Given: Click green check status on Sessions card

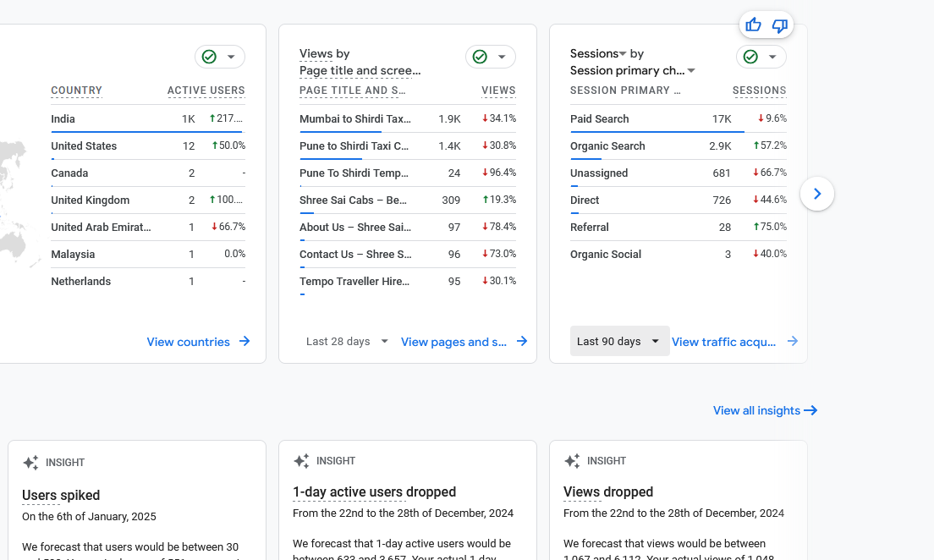Looking at the screenshot, I should (x=750, y=57).
